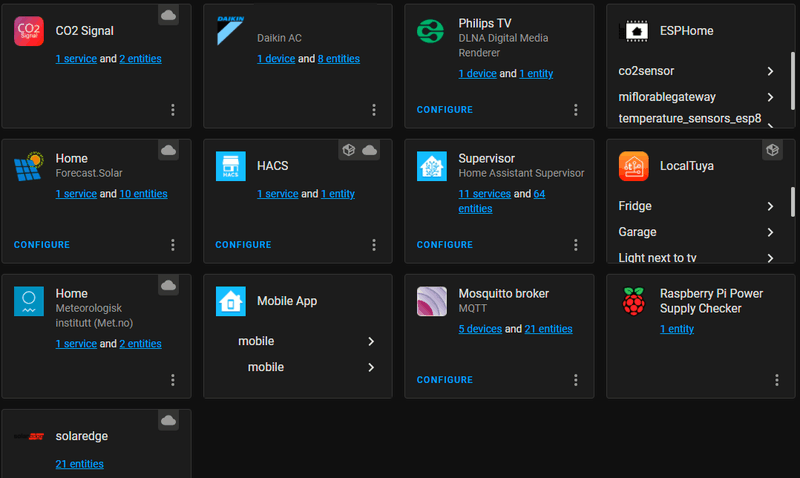Open the 21 entities link on Mosquitto broker
The width and height of the screenshot is (800, 478).
[548, 329]
